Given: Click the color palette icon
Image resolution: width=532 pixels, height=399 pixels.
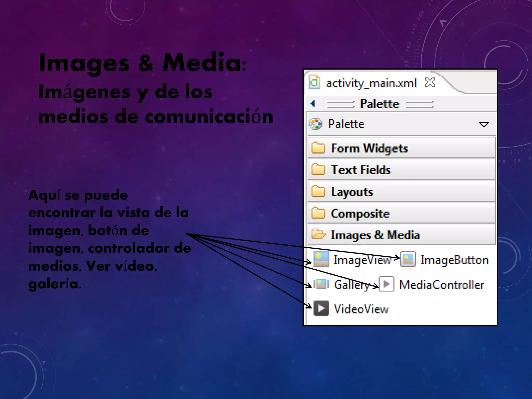Looking at the screenshot, I should point(316,124).
